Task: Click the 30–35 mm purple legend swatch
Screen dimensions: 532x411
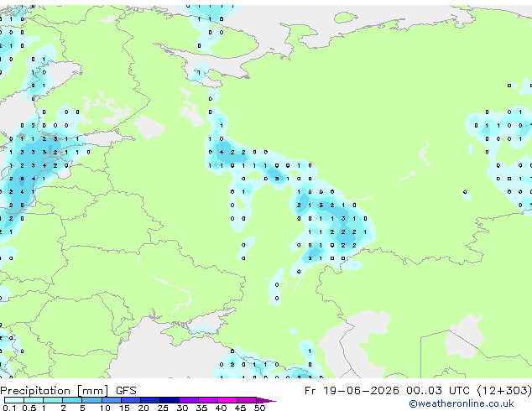Action: click(x=189, y=400)
